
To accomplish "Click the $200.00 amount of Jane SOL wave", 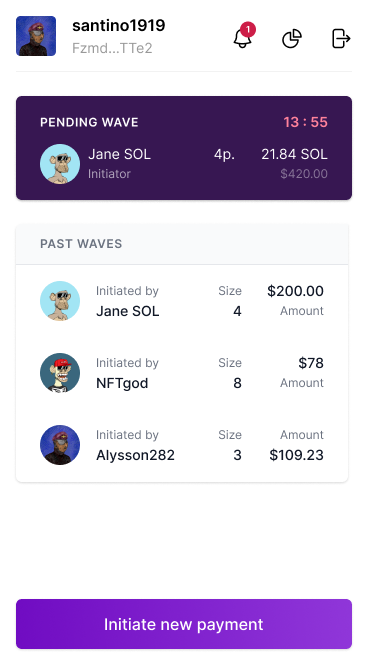I will (296, 291).
